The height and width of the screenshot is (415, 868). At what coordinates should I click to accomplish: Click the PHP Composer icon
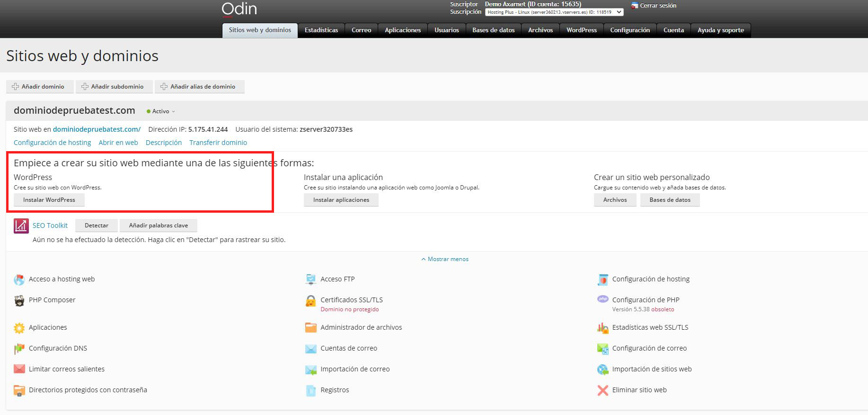(x=19, y=300)
